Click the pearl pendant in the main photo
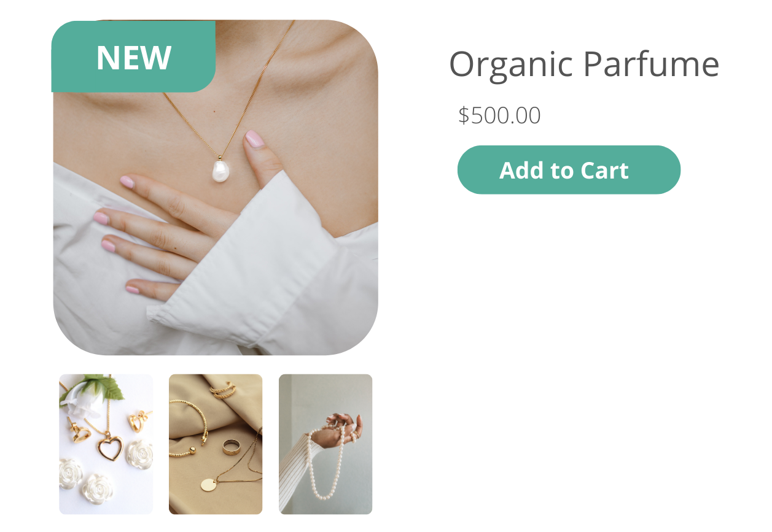The height and width of the screenshot is (532, 772). tap(220, 170)
